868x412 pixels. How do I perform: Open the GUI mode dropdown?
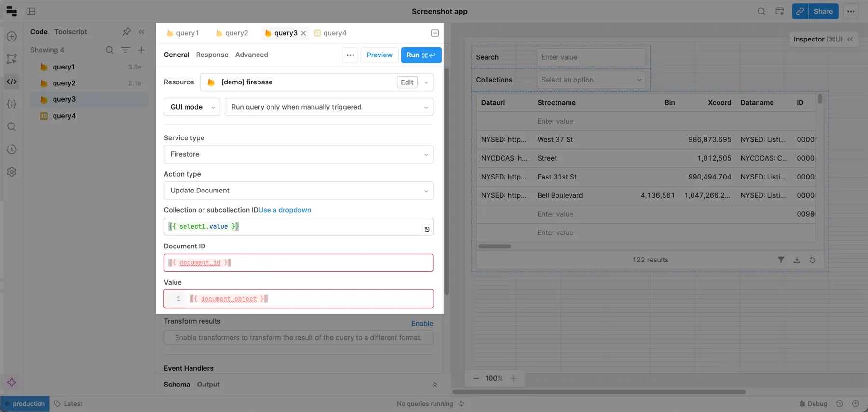(x=192, y=107)
